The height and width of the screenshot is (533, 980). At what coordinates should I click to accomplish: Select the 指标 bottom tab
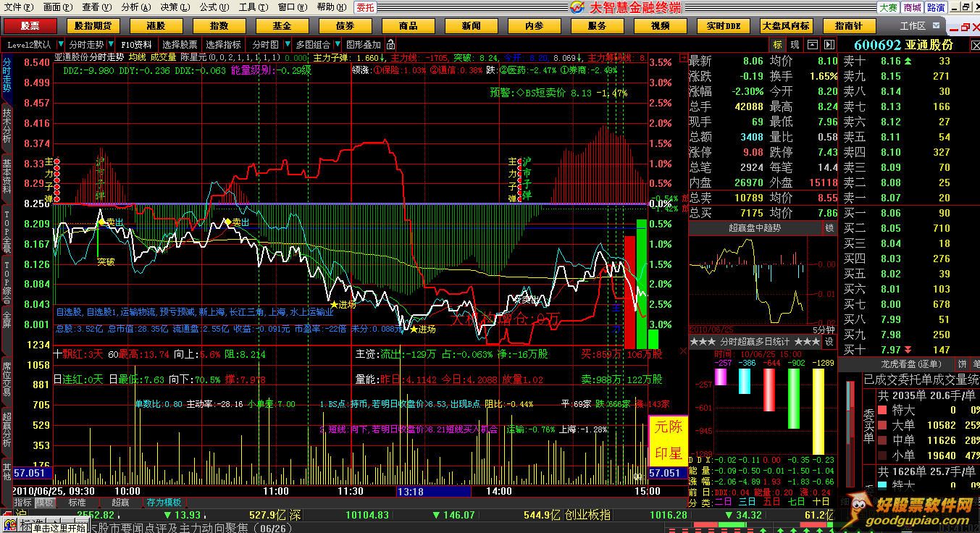click(x=22, y=502)
